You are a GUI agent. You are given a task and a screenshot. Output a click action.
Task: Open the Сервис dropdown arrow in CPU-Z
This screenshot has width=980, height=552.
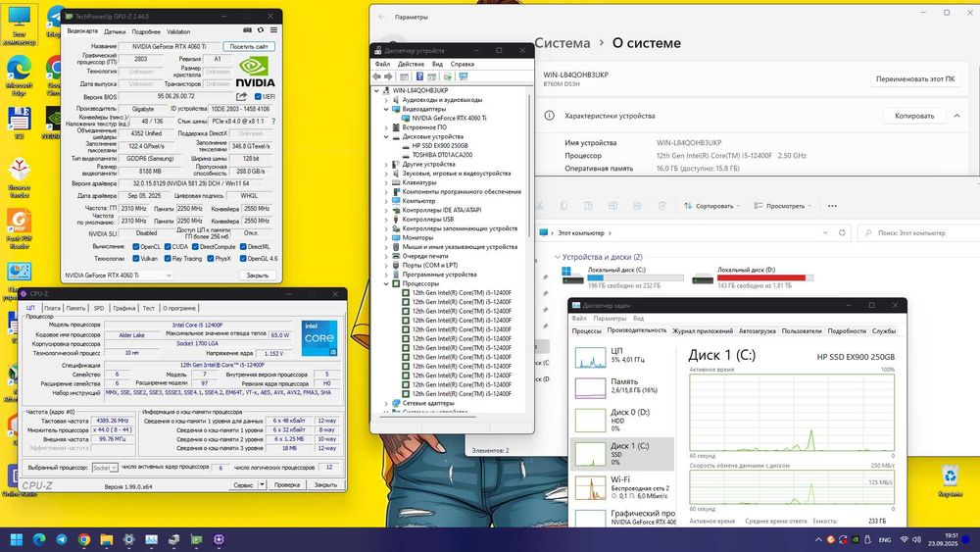tap(262, 484)
